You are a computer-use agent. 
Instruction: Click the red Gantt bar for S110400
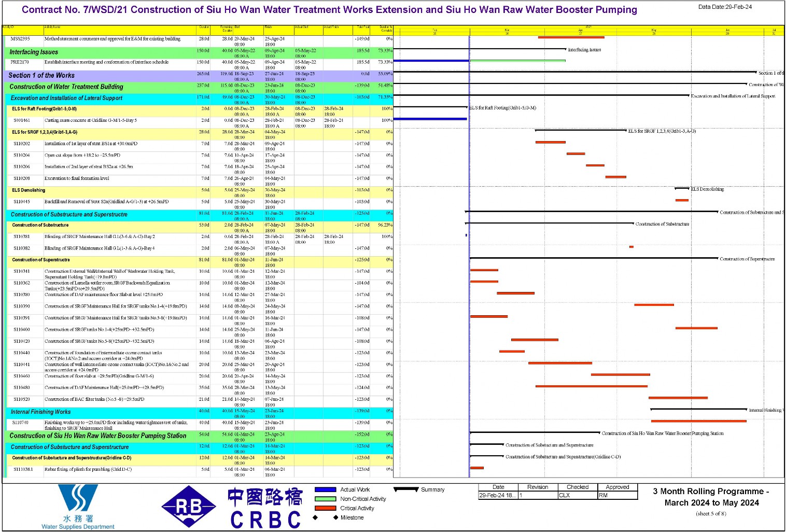tap(696, 328)
